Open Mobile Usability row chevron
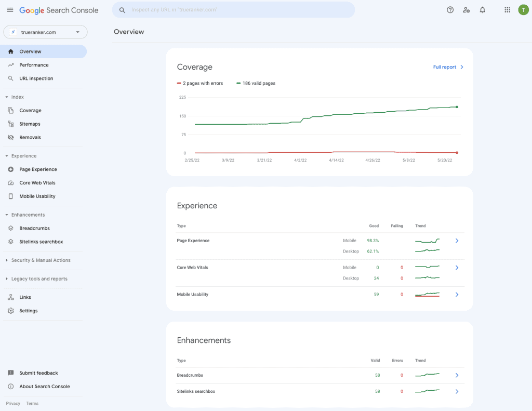This screenshot has height=411, width=532. 457,295
